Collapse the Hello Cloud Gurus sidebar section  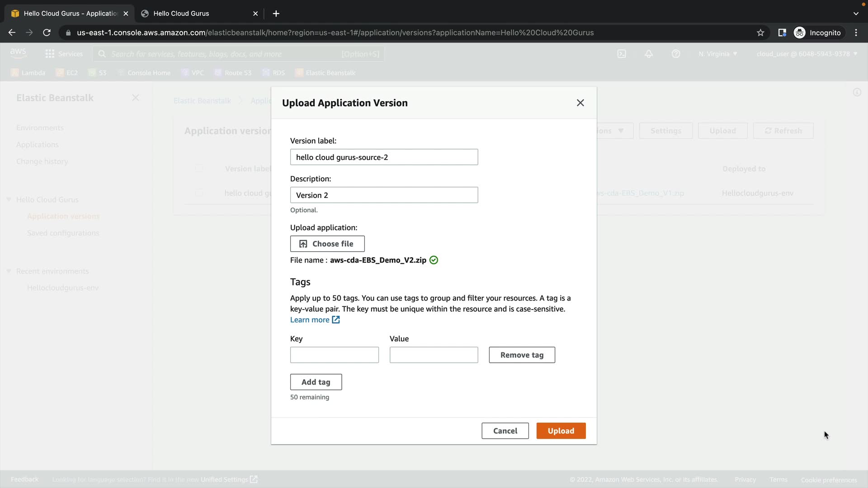coord(9,199)
